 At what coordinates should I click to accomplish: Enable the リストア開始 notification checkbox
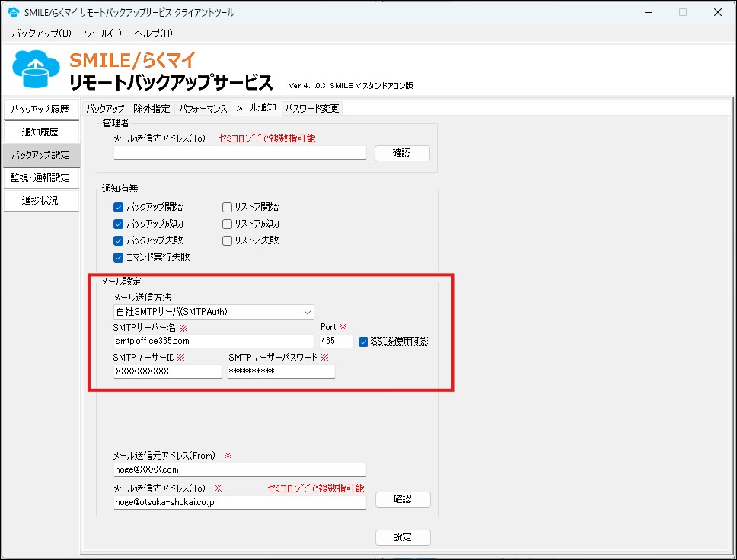click(x=225, y=205)
